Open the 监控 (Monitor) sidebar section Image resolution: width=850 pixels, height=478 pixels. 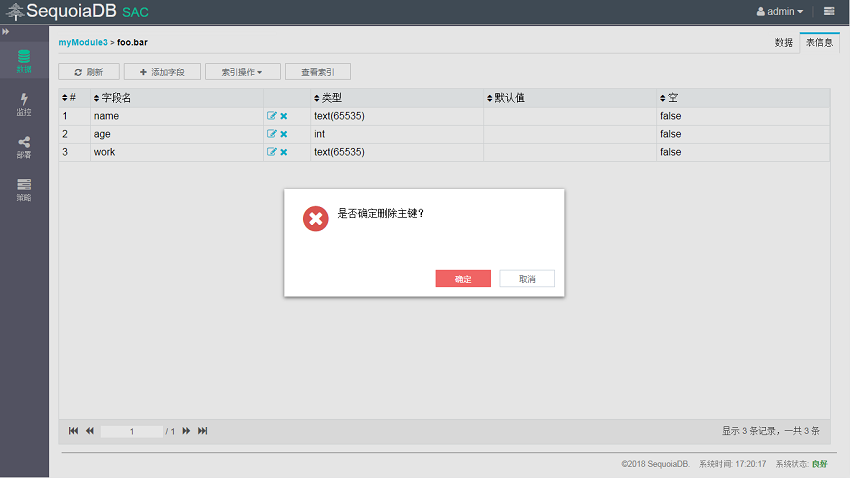[23, 104]
